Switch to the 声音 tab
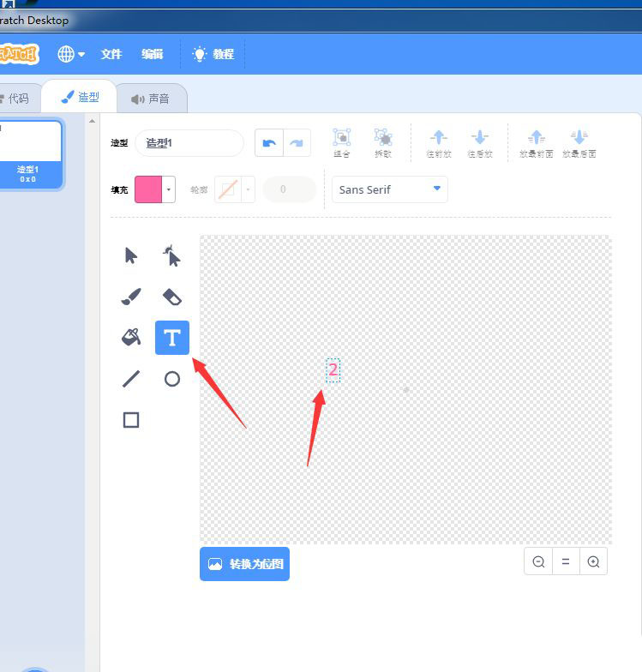The width and height of the screenshot is (642, 672). [x=151, y=99]
